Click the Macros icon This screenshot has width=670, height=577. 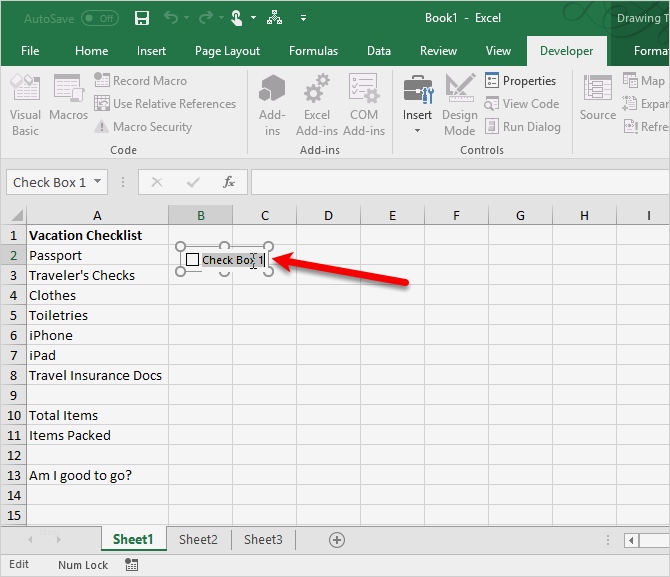pos(68,104)
